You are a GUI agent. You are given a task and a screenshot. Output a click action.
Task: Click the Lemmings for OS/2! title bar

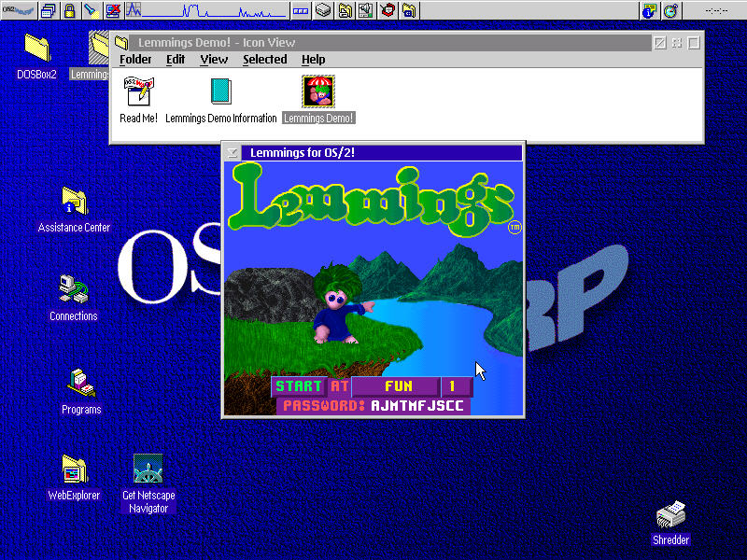[382, 153]
